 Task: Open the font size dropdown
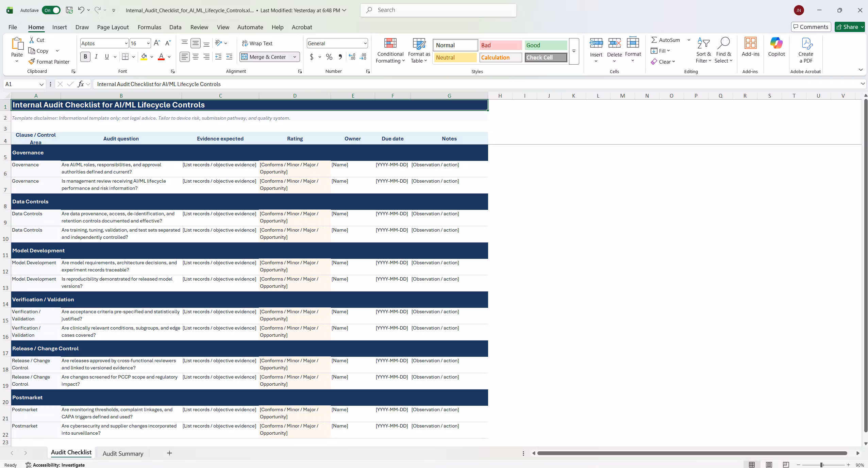[148, 43]
